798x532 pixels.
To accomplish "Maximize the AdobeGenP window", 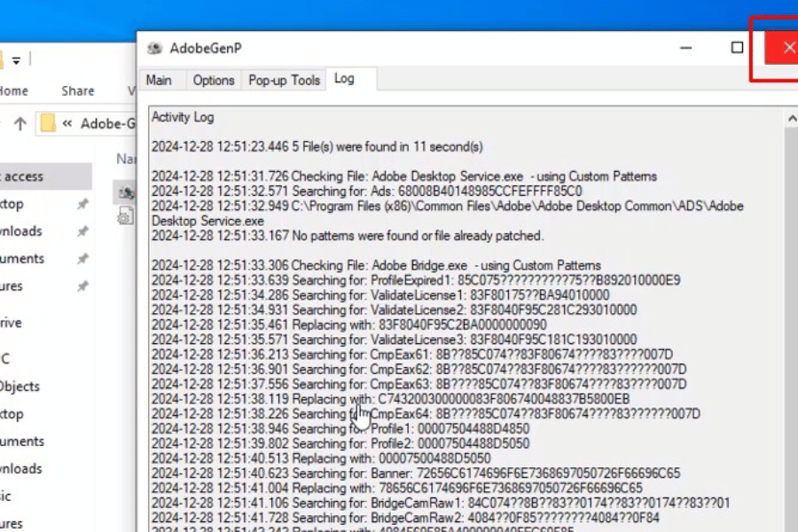I will 737,48.
